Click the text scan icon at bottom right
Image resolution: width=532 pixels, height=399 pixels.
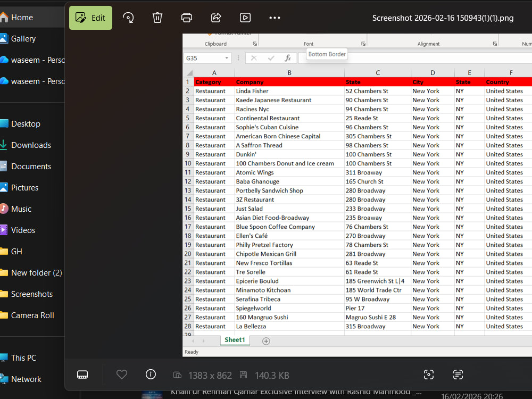[x=458, y=375]
